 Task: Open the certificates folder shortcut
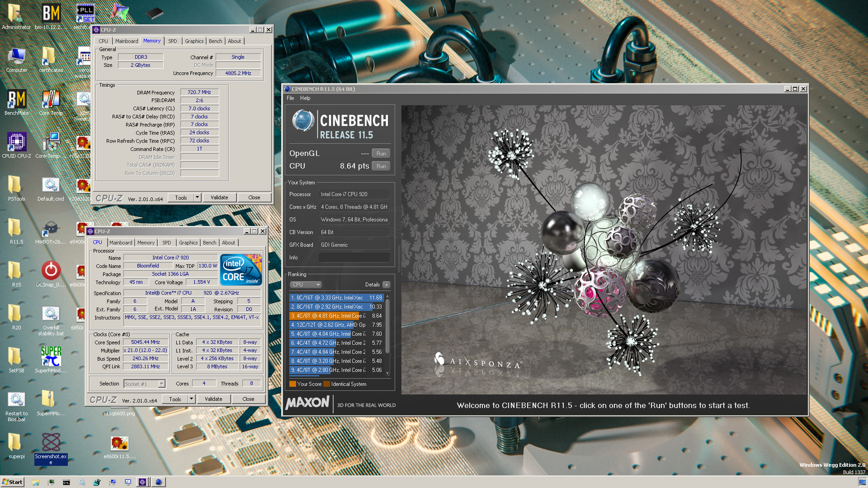point(51,60)
